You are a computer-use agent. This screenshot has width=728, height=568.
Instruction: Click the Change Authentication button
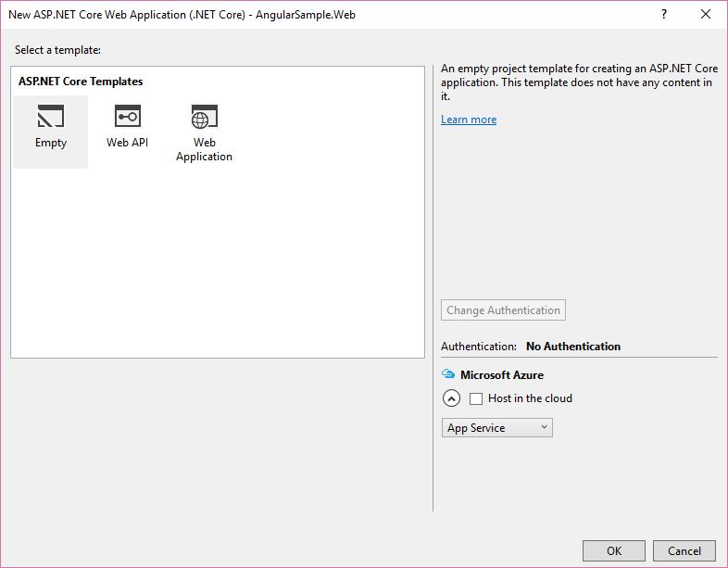click(503, 309)
